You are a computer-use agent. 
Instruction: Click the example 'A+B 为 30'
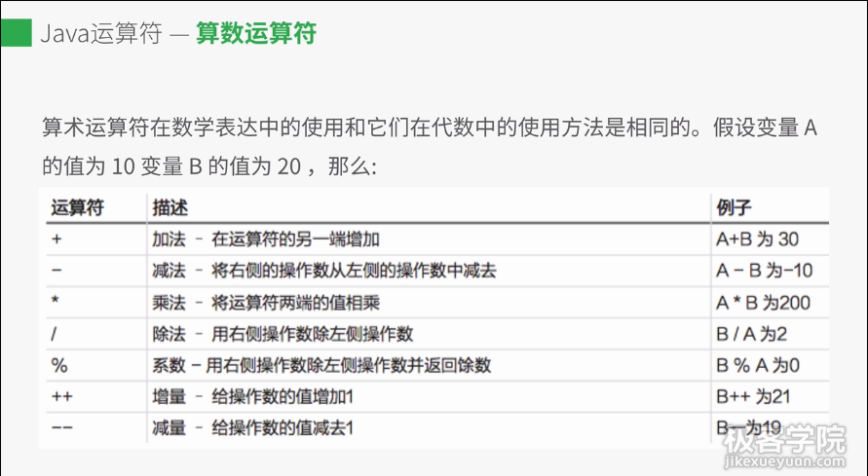757,238
